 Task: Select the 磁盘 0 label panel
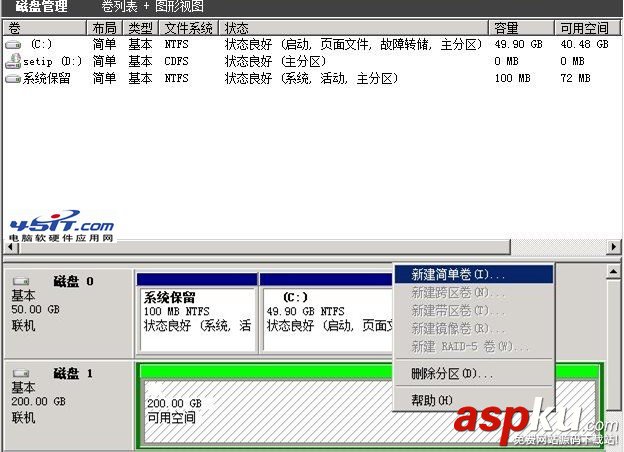point(68,314)
